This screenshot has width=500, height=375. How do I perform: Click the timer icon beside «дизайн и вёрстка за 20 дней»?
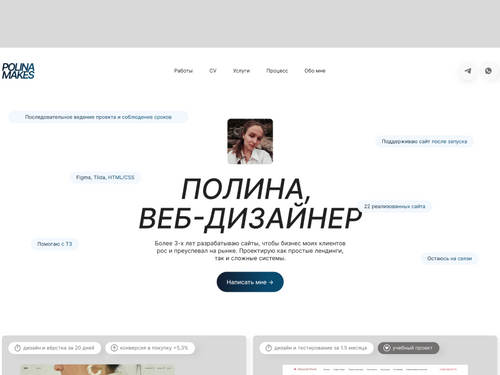coord(17,348)
